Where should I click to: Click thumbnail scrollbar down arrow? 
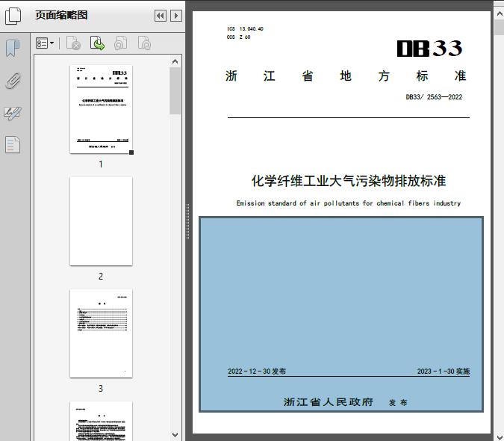click(x=175, y=435)
